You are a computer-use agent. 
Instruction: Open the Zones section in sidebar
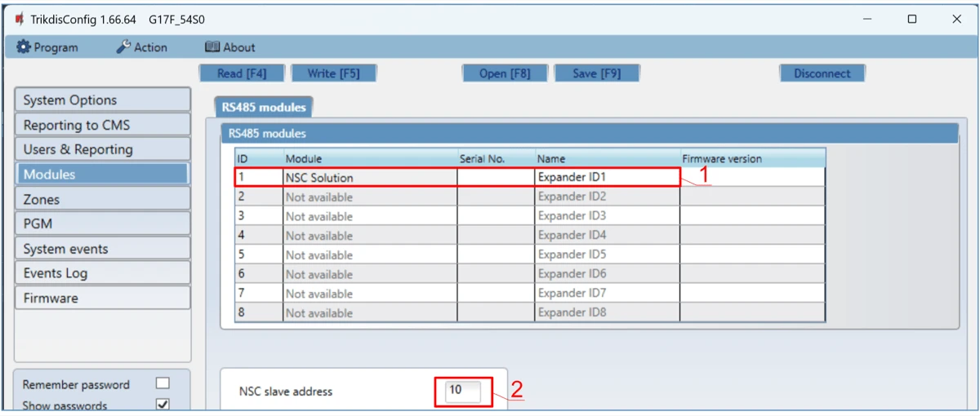click(102, 199)
